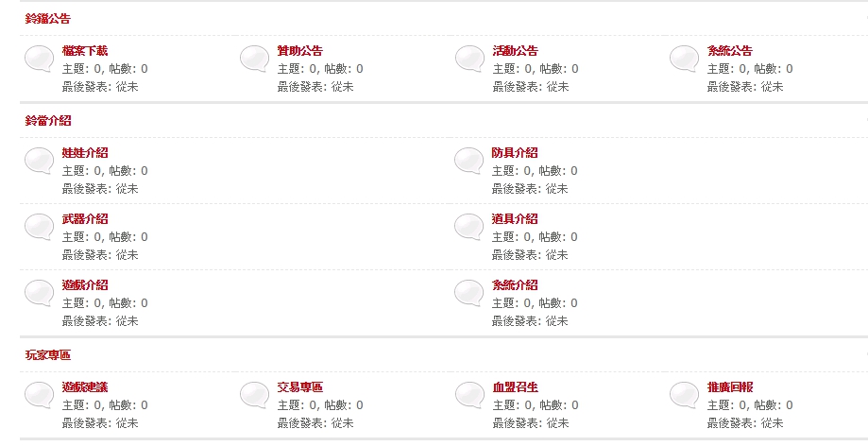Image resolution: width=868 pixels, height=446 pixels.
Task: Collapse the 鈴當介紹 section toggle
Action: click(865, 121)
